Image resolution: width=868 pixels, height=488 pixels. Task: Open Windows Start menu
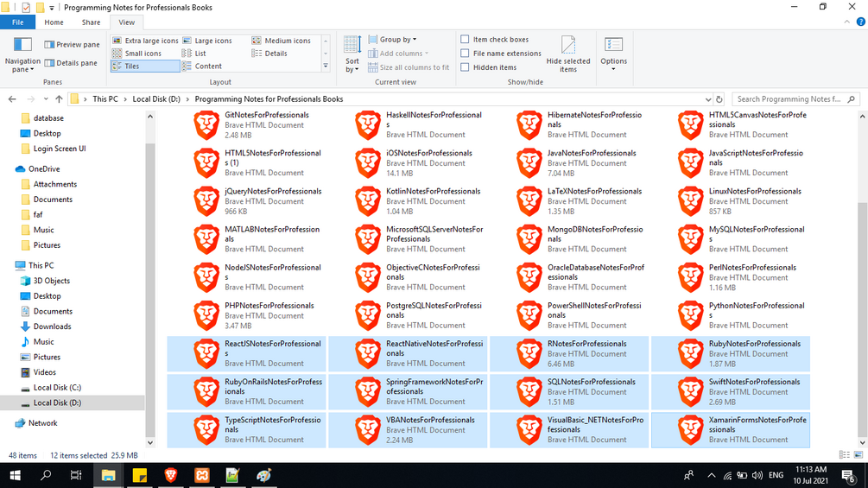(x=15, y=475)
